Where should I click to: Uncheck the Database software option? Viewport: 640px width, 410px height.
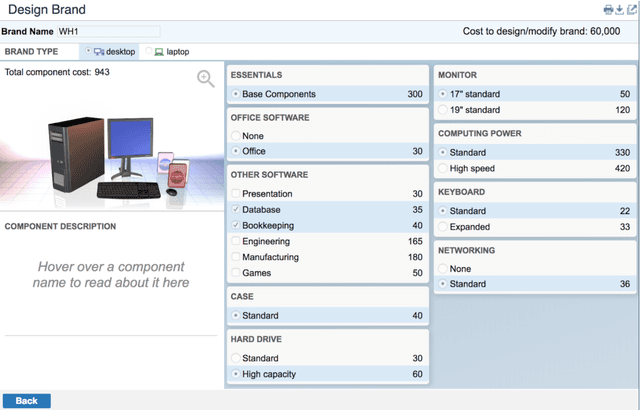235,210
